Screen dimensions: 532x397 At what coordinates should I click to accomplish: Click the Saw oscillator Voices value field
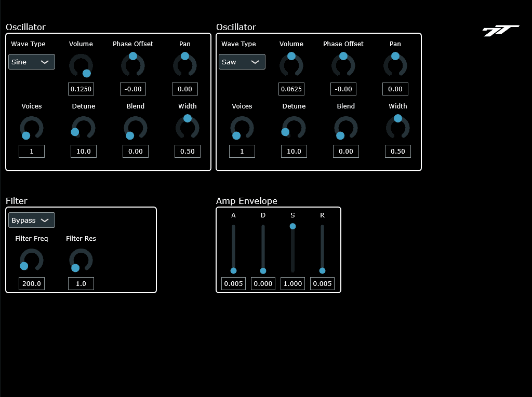(242, 151)
